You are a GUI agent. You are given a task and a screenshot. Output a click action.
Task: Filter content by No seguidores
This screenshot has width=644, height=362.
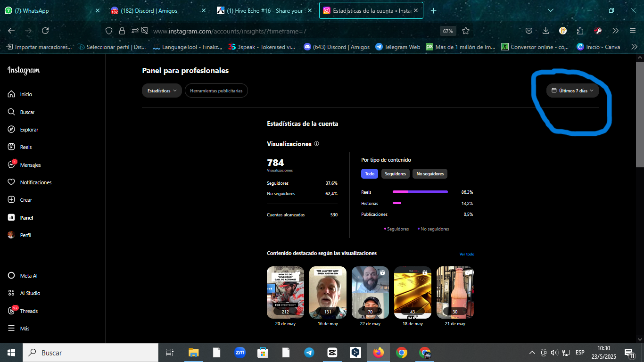point(430,174)
